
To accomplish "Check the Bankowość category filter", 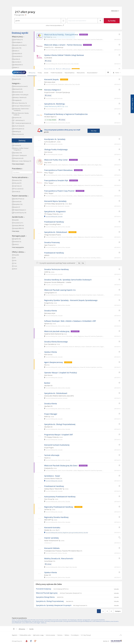I will (x=13, y=89).
